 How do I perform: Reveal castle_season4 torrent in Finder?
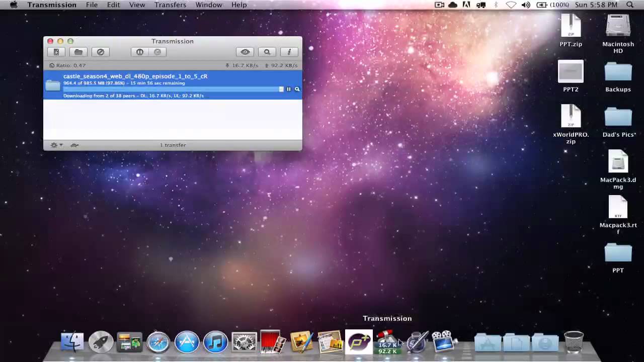(x=297, y=89)
